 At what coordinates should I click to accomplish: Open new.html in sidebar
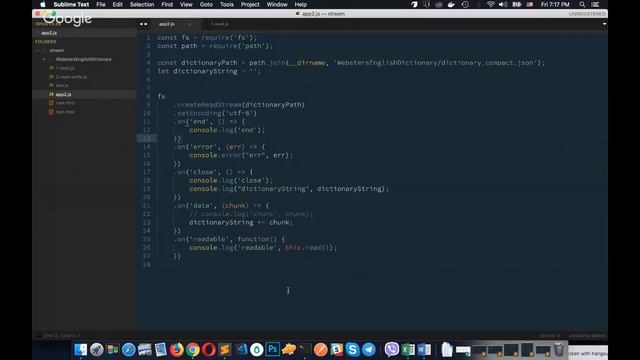pos(65,103)
